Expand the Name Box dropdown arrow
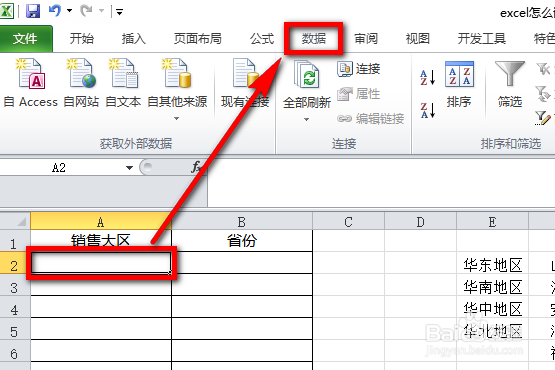Image resolution: width=555 pixels, height=370 pixels. pos(130,168)
